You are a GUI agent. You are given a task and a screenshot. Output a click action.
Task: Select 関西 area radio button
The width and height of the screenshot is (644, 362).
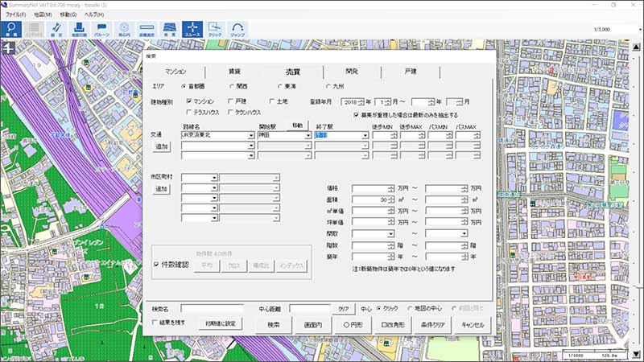232,87
